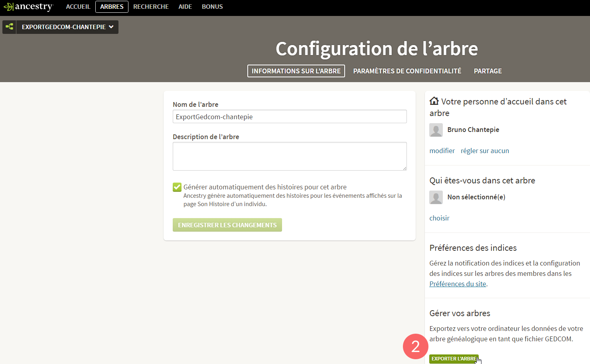Follow the Préférences du site link
Image resolution: width=590 pixels, height=364 pixels.
pos(458,284)
